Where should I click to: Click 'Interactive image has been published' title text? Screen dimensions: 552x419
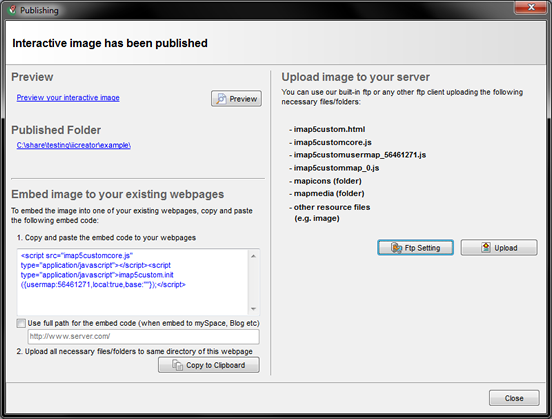pos(110,43)
